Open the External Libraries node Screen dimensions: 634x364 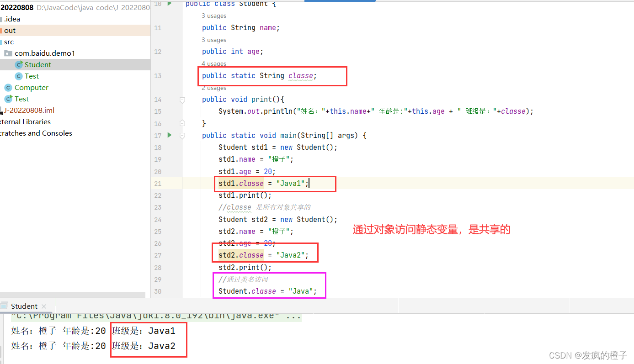click(x=25, y=122)
